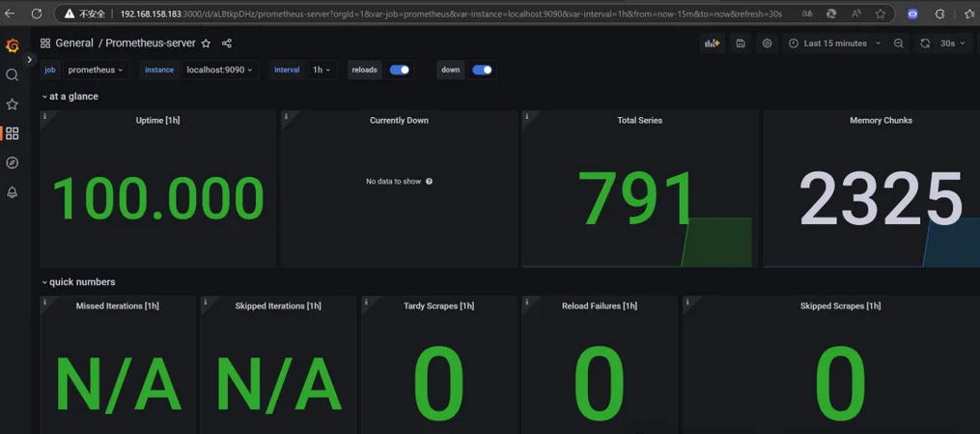This screenshot has height=434, width=980.
Task: Click info icon on Uptime panel
Action: tap(44, 116)
